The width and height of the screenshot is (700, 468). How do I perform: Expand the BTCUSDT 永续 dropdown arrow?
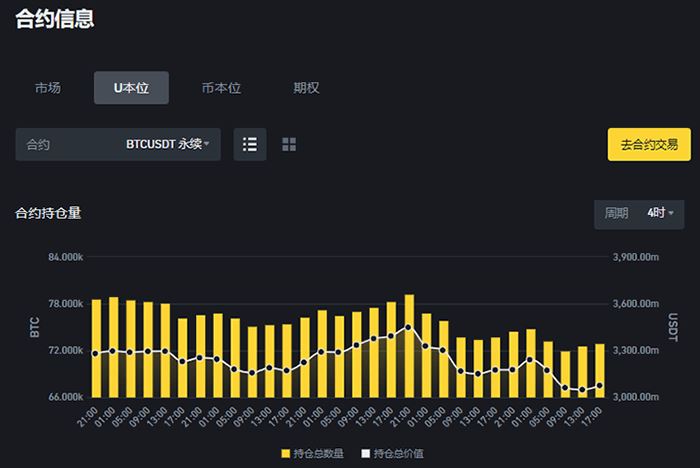(x=207, y=145)
